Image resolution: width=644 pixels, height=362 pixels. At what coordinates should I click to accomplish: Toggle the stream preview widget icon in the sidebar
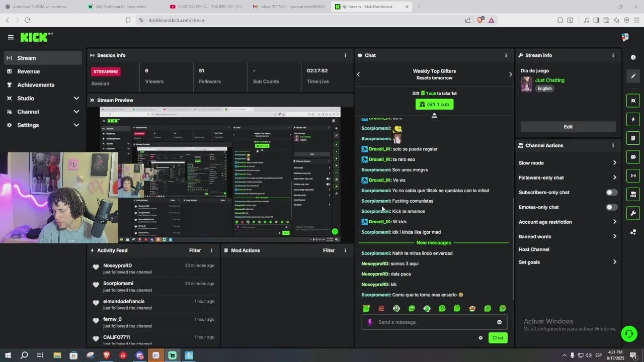click(633, 101)
